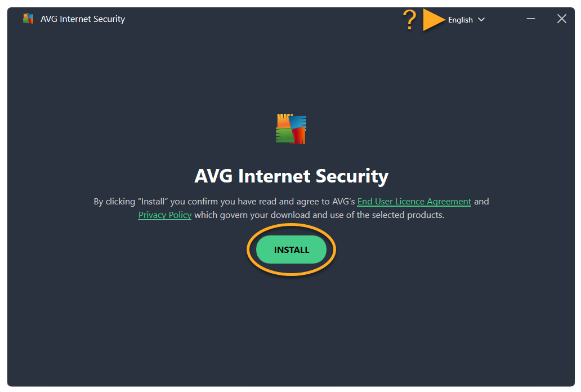Screen dimensions: 581x392
Task: Open the End User Licence Agreement link
Action: 414,202
